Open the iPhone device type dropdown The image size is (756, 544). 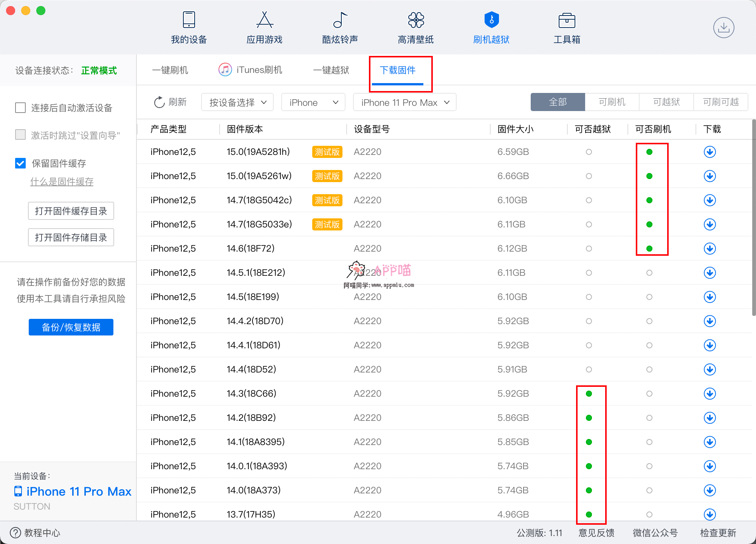313,102
